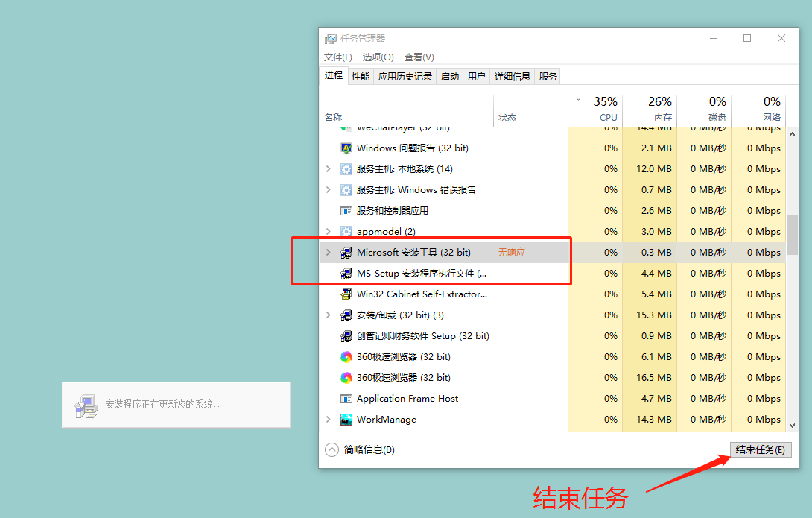
Task: Click the Microsoft 安装工具 process icon
Action: [x=346, y=253]
